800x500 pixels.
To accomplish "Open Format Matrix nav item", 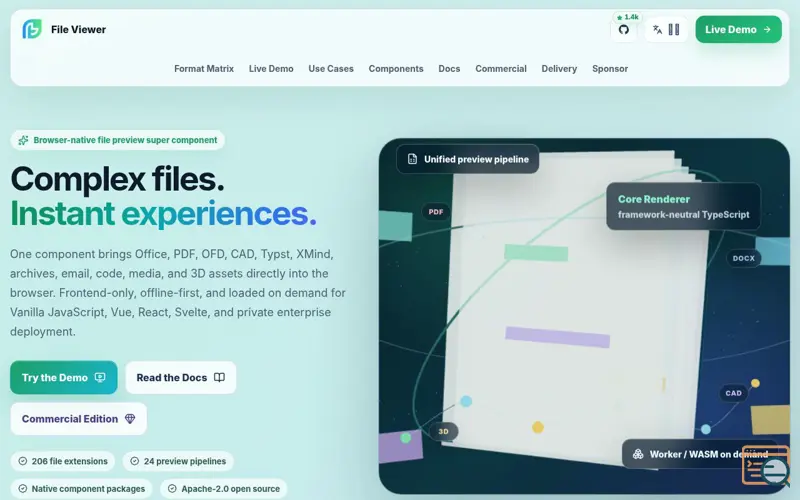I will pyautogui.click(x=204, y=68).
